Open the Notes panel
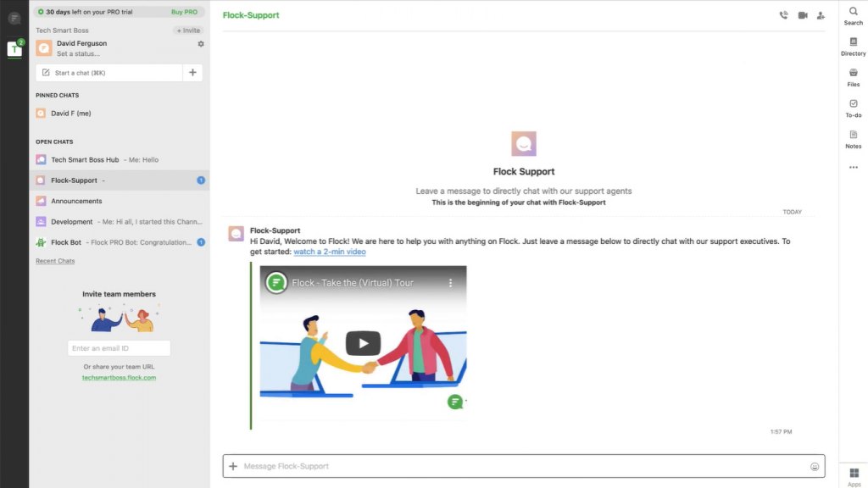Viewport: 868px width, 488px height. 853,140
